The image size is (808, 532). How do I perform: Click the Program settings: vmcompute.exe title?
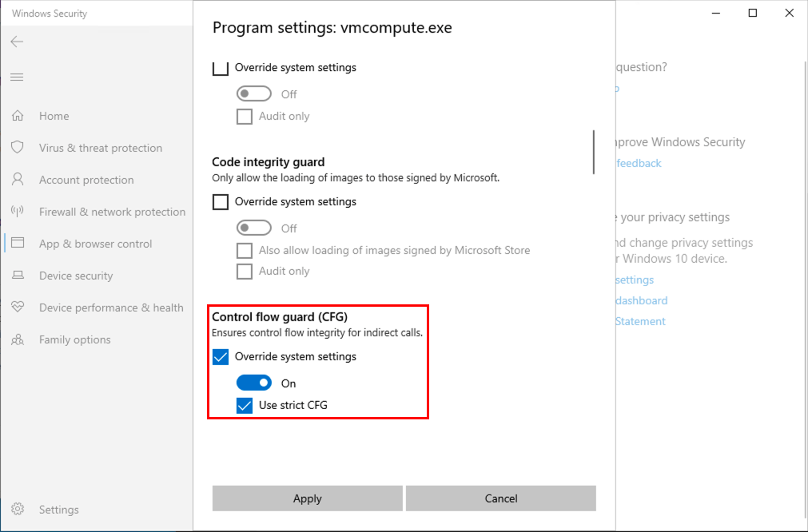pos(332,27)
